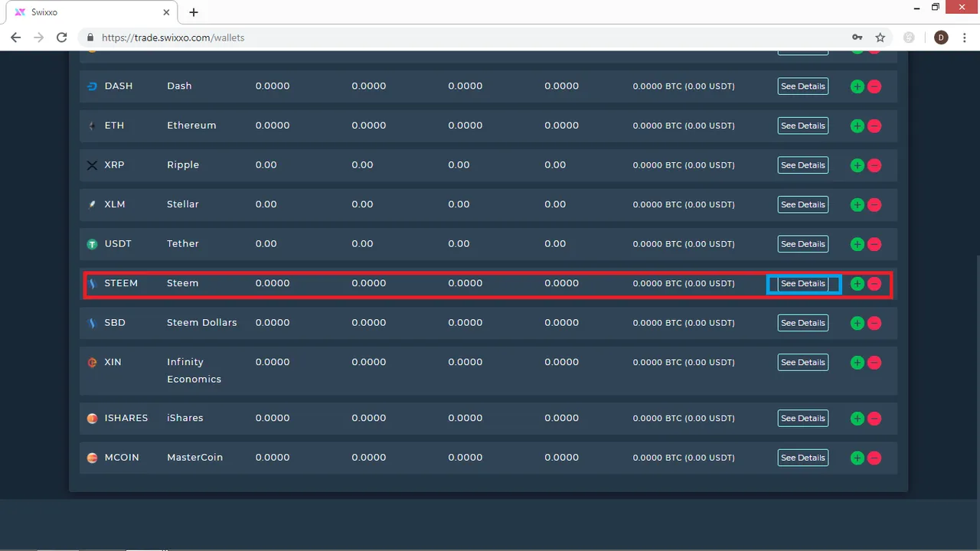
Task: Click Tether's 0.0000 BTC (0.00 USDT) value
Action: click(684, 244)
